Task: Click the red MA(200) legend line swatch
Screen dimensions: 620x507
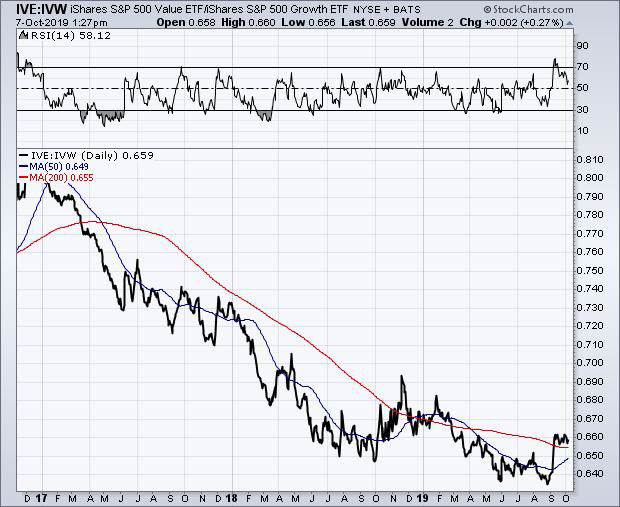Action: click(23, 178)
